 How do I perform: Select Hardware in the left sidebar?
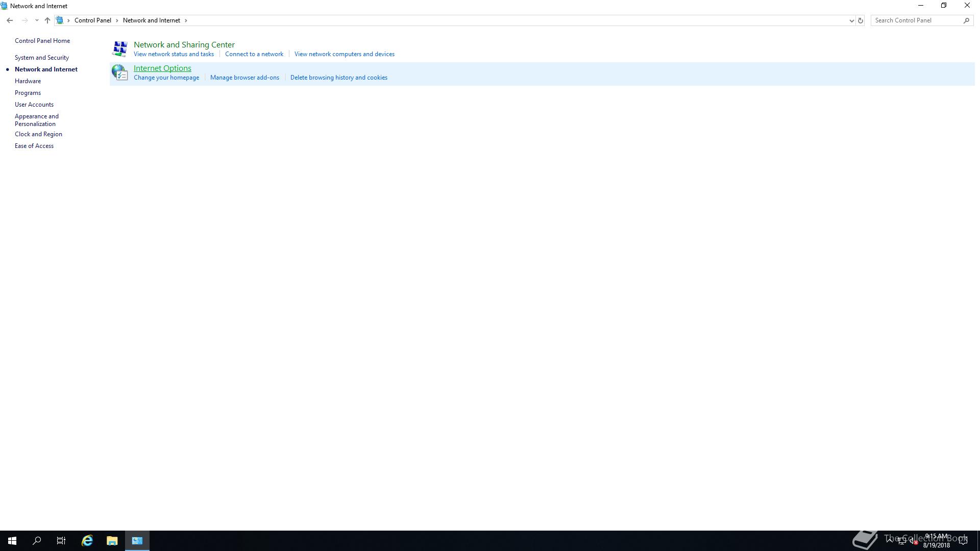[x=28, y=81]
